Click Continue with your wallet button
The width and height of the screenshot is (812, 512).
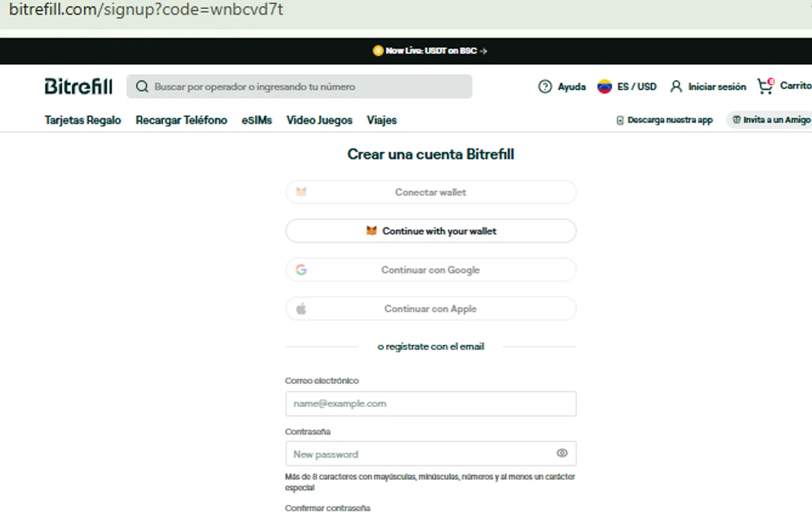coord(431,231)
